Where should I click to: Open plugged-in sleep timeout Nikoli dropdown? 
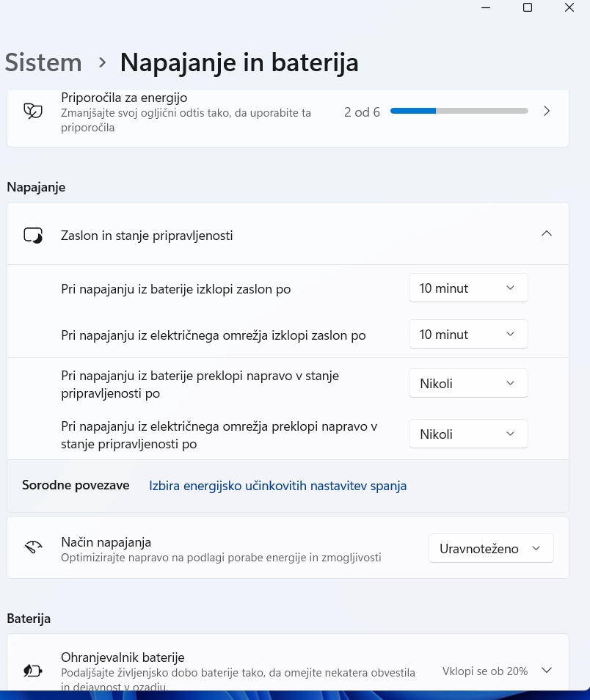click(x=468, y=434)
